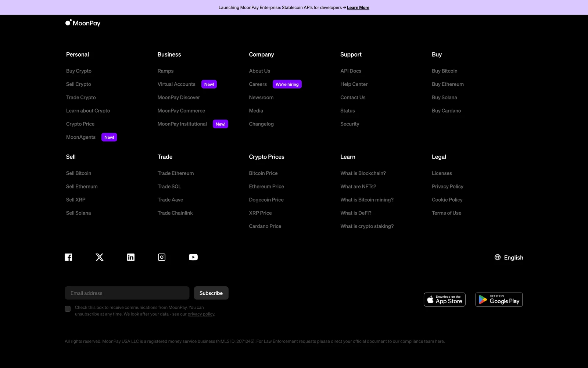Viewport: 588px width, 368px height.
Task: Open MoonPay Institutional
Action: pyautogui.click(x=182, y=124)
